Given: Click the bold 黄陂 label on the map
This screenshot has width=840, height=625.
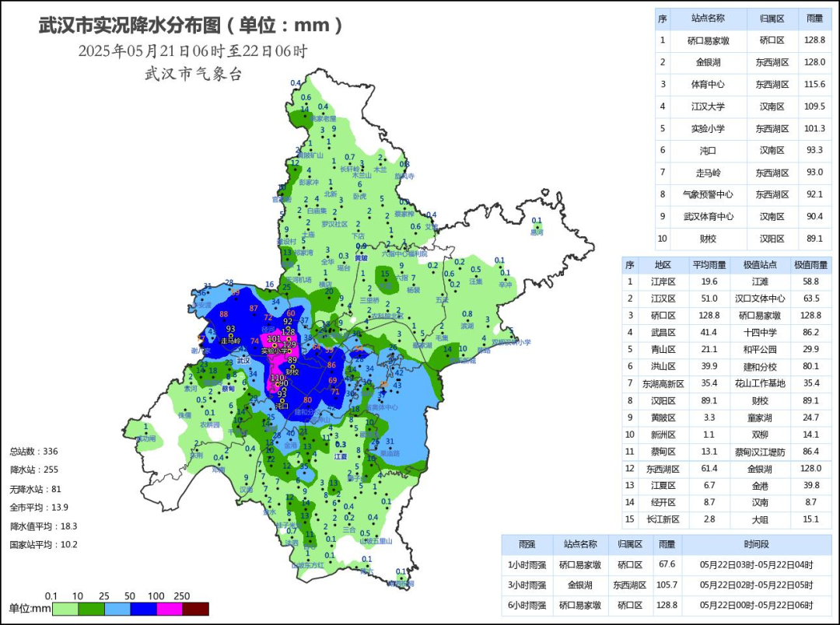Looking at the screenshot, I should coord(362,257).
